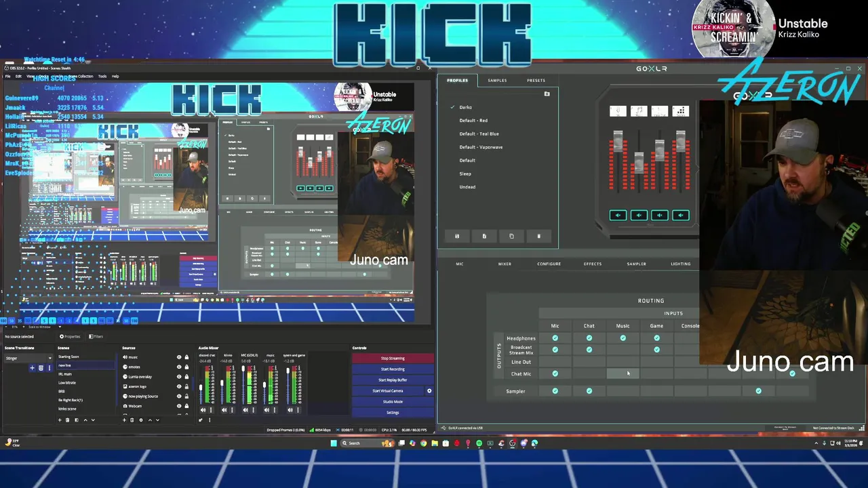Switch to the PRESETS tab in GoXLR
Image resolution: width=868 pixels, height=488 pixels.
pyautogui.click(x=536, y=81)
